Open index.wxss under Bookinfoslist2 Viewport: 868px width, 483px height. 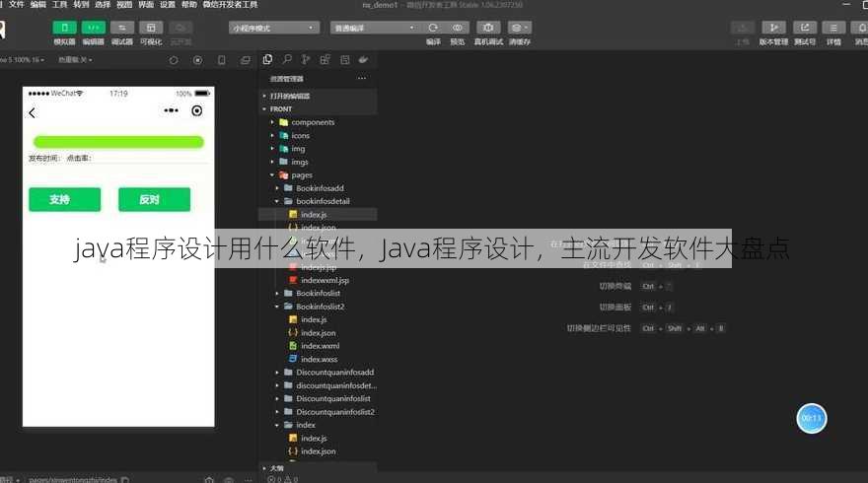click(318, 359)
